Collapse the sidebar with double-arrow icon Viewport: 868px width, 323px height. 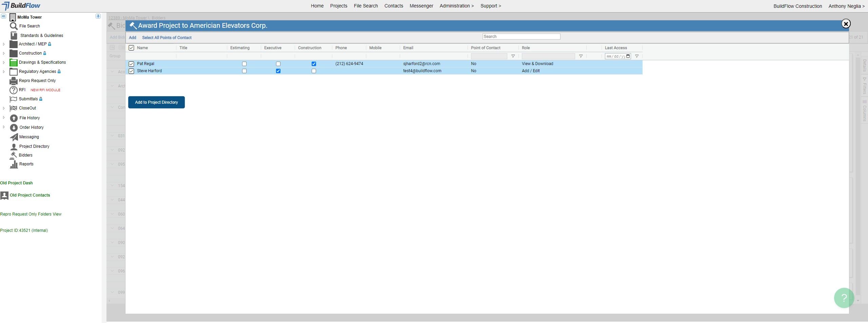[3, 16]
